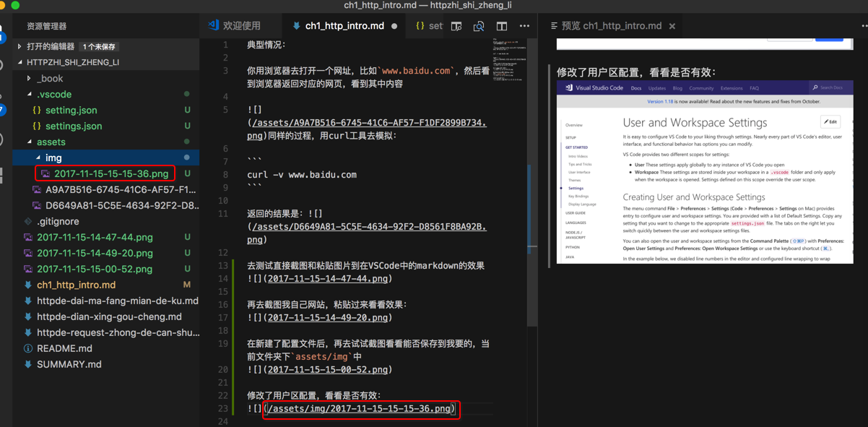868x427 pixels.
Task: Click the VS Code docs screenshot in preview
Action: click(x=705, y=172)
